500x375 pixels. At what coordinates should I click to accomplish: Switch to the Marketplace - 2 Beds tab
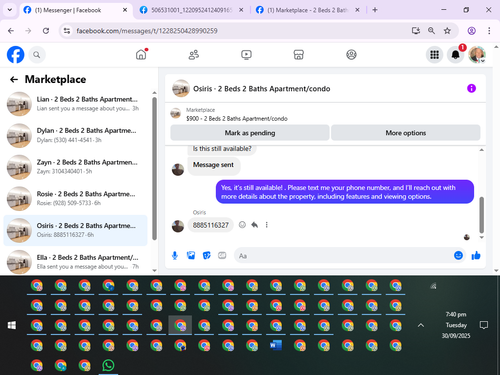(x=307, y=10)
